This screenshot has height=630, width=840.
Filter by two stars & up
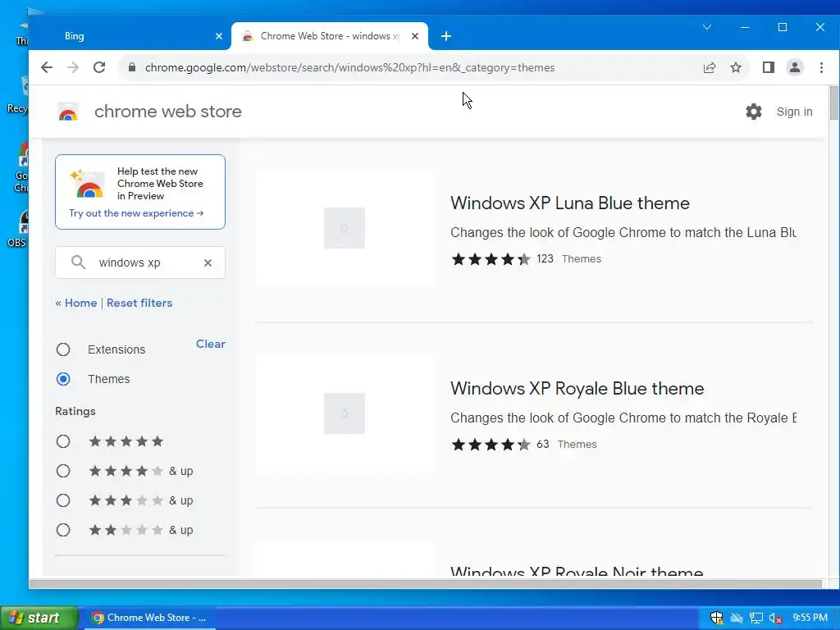63,530
